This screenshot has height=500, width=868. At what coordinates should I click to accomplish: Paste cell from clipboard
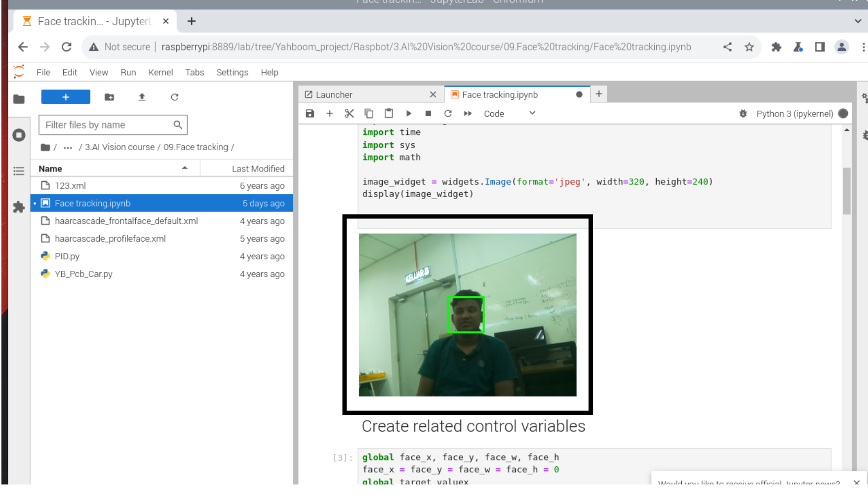(389, 113)
